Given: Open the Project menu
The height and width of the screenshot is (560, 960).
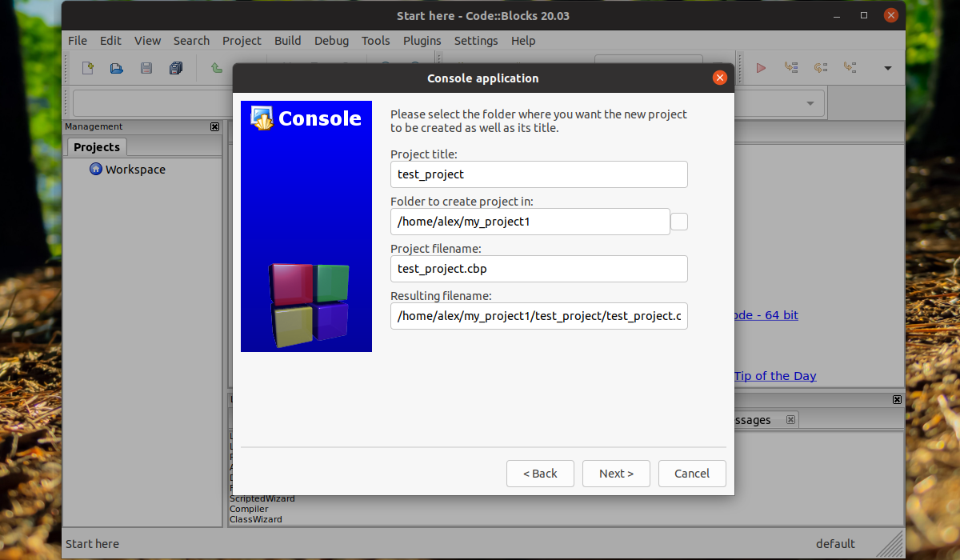Looking at the screenshot, I should coord(242,40).
